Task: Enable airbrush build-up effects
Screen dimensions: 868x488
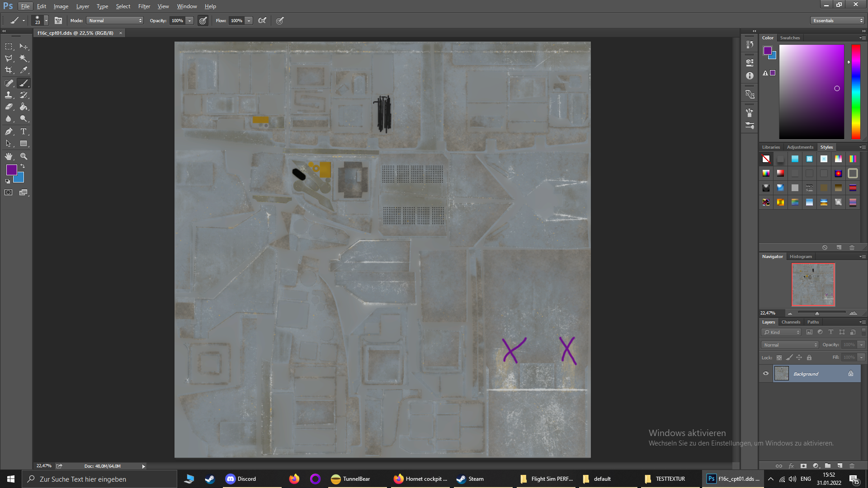Action: (x=262, y=20)
